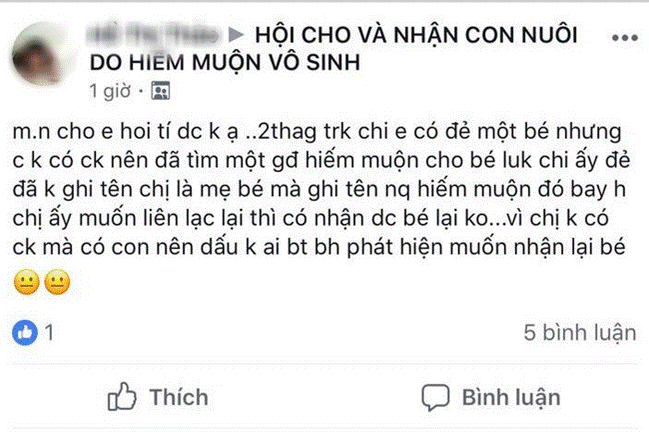Like the post using Thích label
Viewport: 649px width, 432px height.
[x=179, y=397]
